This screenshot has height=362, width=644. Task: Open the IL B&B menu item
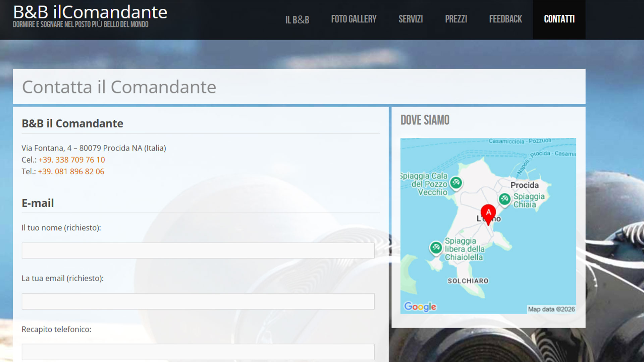point(297,19)
